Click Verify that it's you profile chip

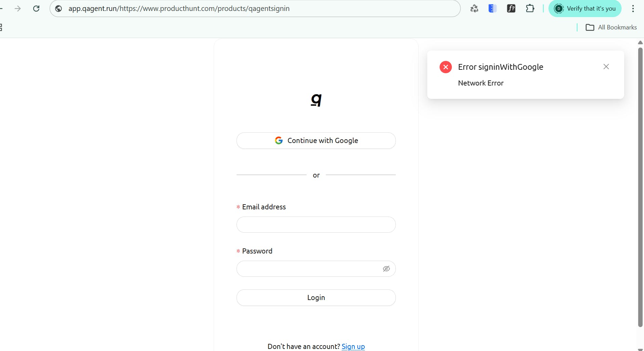click(x=585, y=9)
